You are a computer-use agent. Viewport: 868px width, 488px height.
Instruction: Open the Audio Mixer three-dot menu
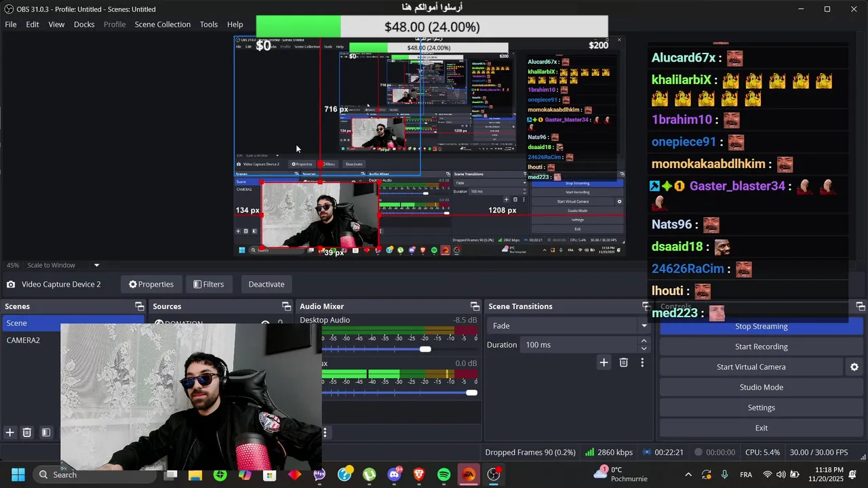pyautogui.click(x=325, y=432)
